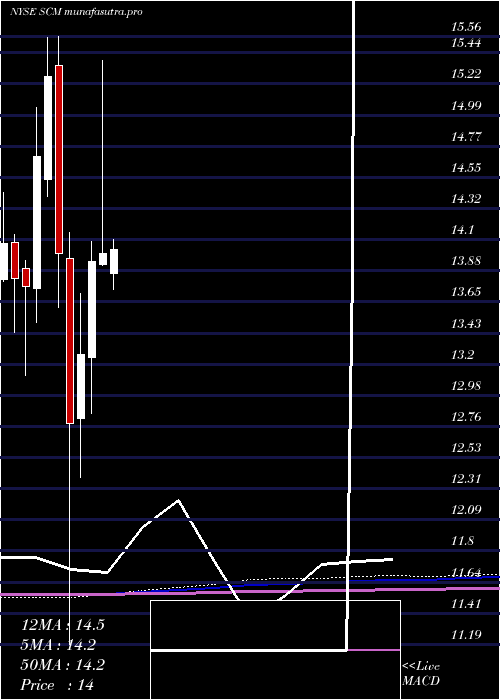500x700 pixels.
Task: Click the 11.41 price axis label
Action: click(x=466, y=604)
